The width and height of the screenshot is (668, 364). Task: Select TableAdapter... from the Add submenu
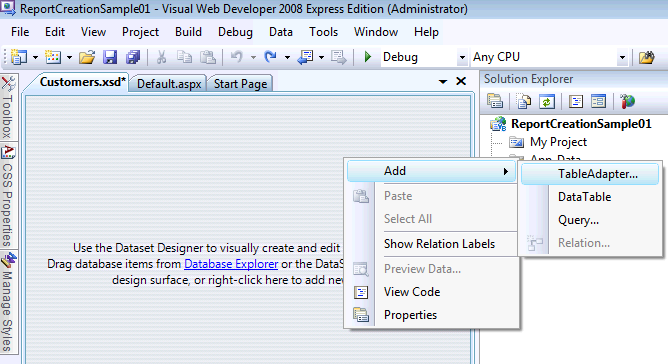590,174
